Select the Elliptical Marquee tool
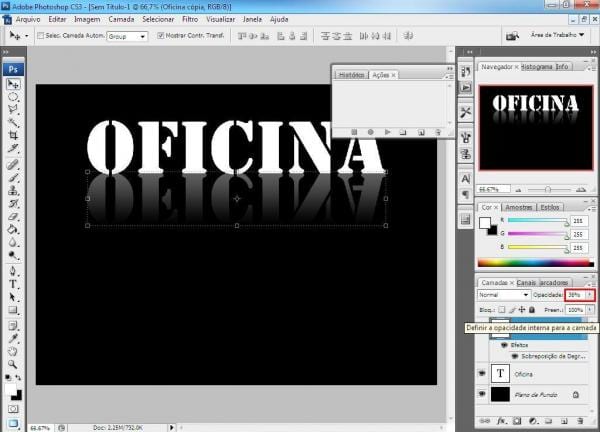The image size is (600, 432). (13, 97)
